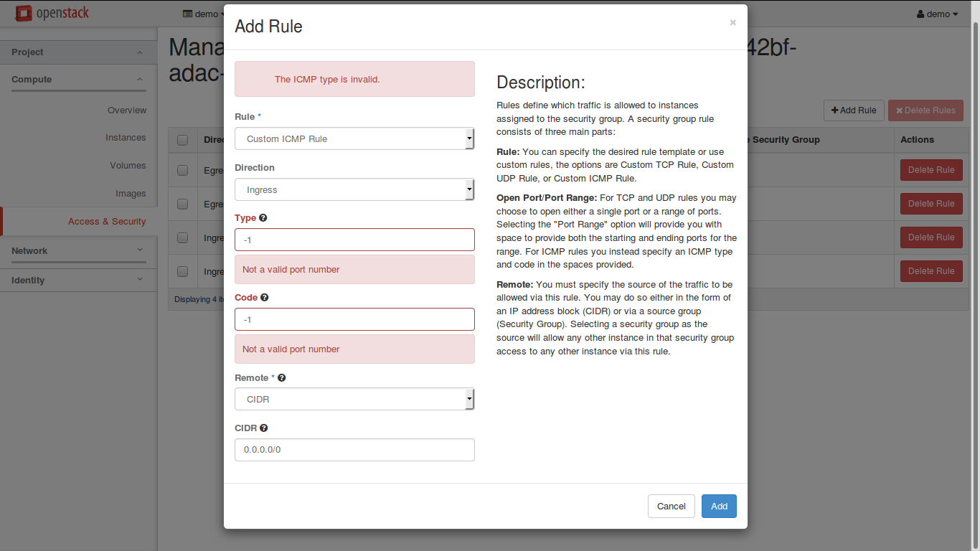Click the OpenStack logo
980x551 pixels.
click(x=52, y=14)
